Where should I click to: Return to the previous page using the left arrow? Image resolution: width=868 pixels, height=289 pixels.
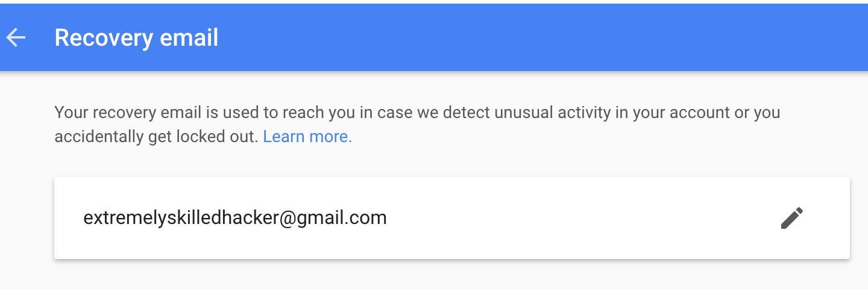tap(16, 38)
